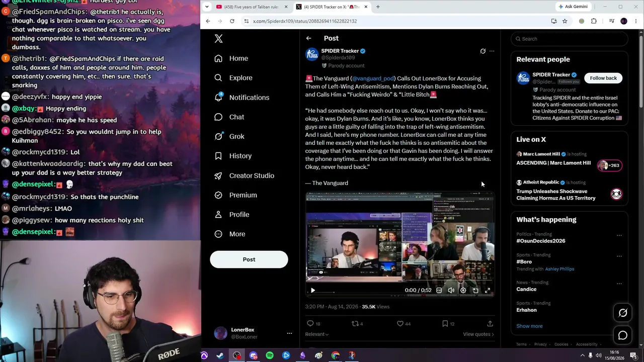The image size is (644, 362).
Task: Share the post via share icon
Action: [490, 324]
